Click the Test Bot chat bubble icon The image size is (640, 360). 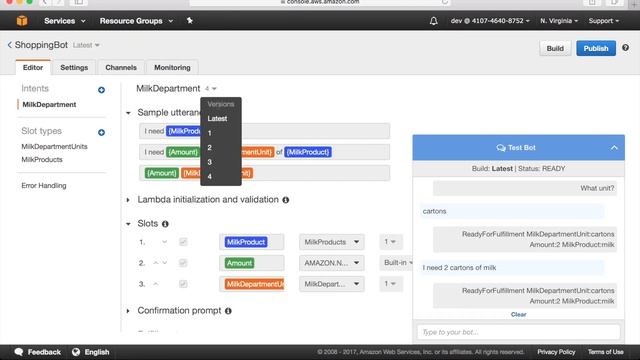(x=501, y=148)
